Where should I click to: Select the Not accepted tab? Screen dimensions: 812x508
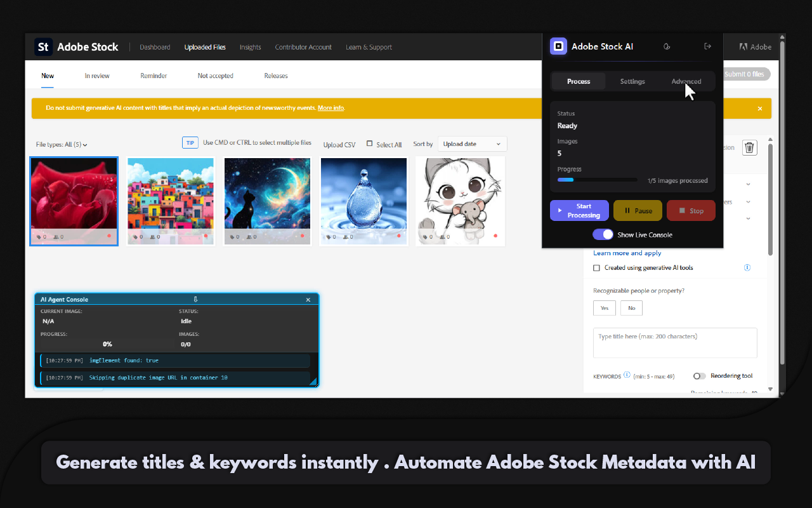(215, 76)
